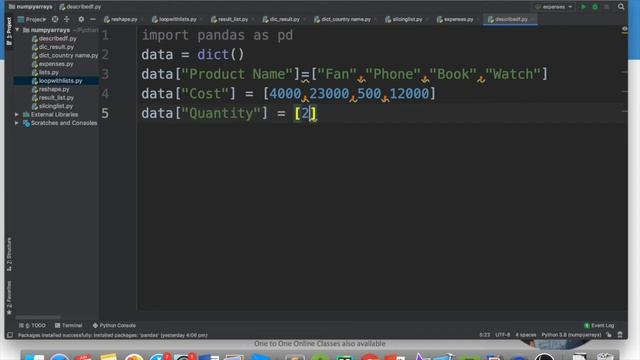
Task: Click the inspections eye icon at editor top-right
Action: (624, 29)
